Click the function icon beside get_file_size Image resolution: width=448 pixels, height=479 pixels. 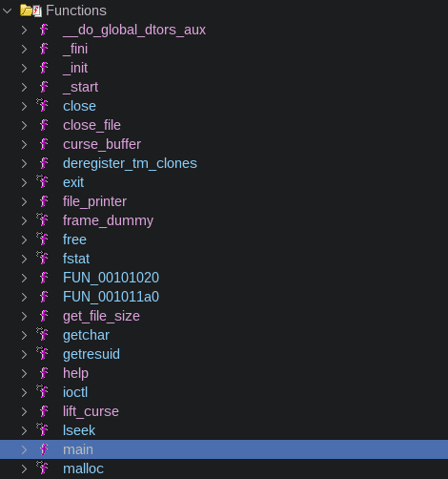pos(44,316)
